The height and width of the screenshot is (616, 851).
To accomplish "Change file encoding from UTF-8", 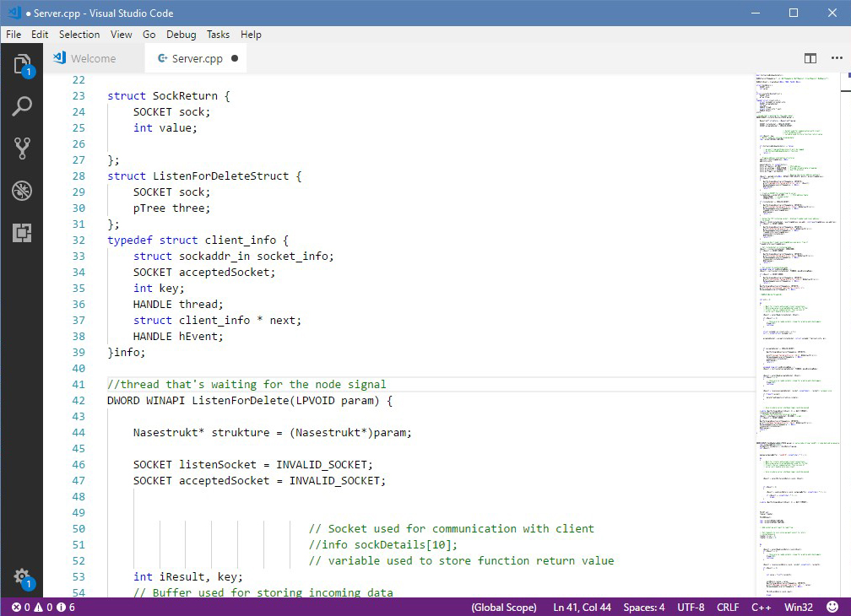I will [x=690, y=607].
